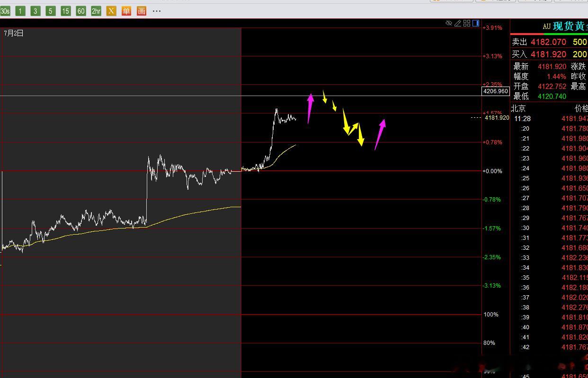Select the 2hr timeframe button
The image size is (588, 378).
96,11
